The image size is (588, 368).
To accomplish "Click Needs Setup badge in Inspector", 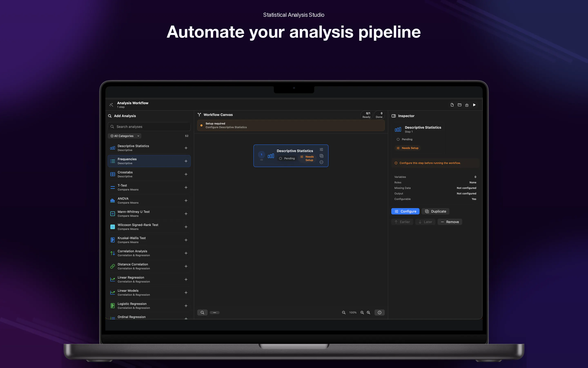I will (408, 148).
